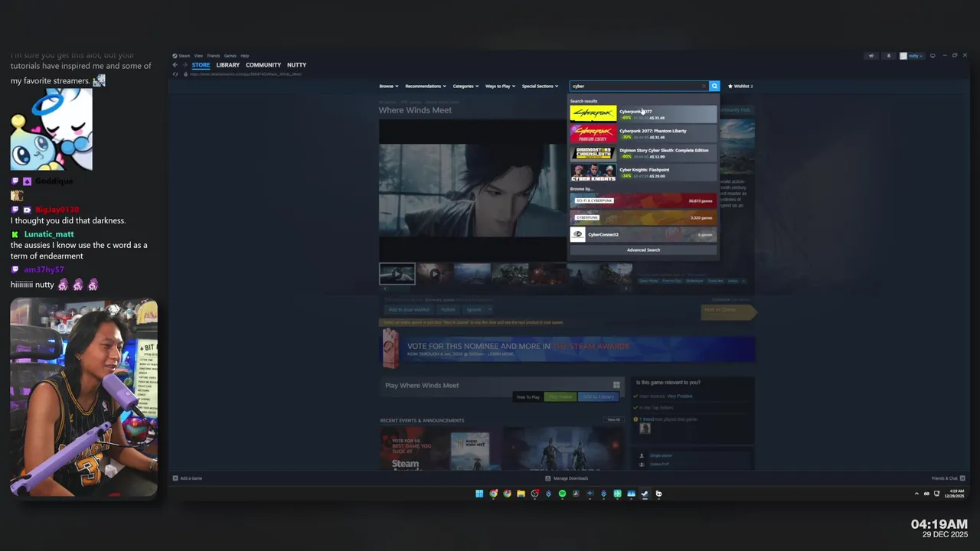
Task: Select Cyberpunk 2077 search result
Action: coord(643,114)
